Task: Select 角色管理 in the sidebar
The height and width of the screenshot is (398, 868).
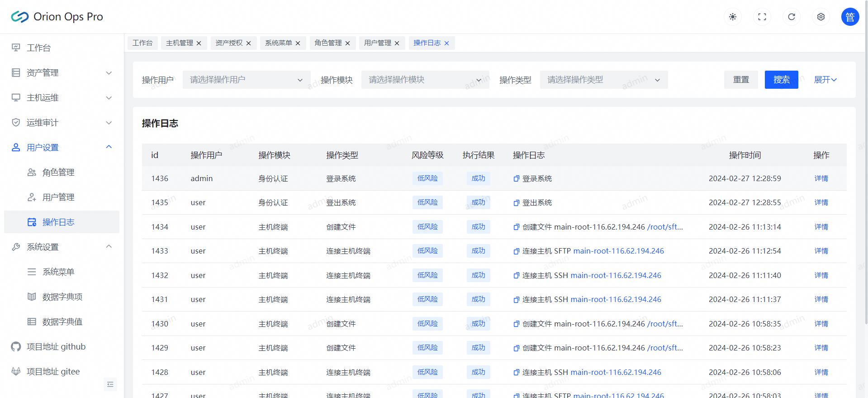Action: (58, 173)
